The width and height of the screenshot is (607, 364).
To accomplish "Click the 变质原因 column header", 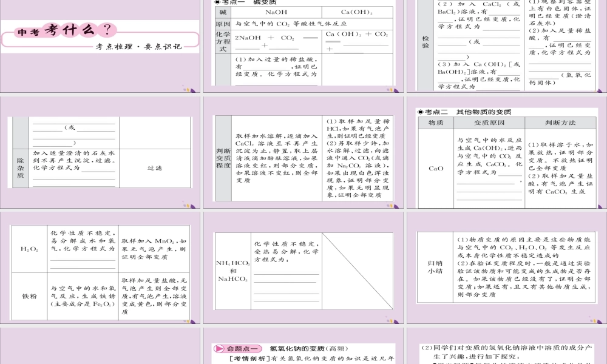I will point(489,123).
